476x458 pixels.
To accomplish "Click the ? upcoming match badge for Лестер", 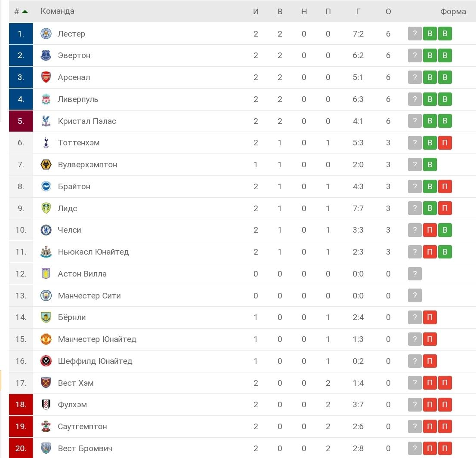I will pos(414,33).
